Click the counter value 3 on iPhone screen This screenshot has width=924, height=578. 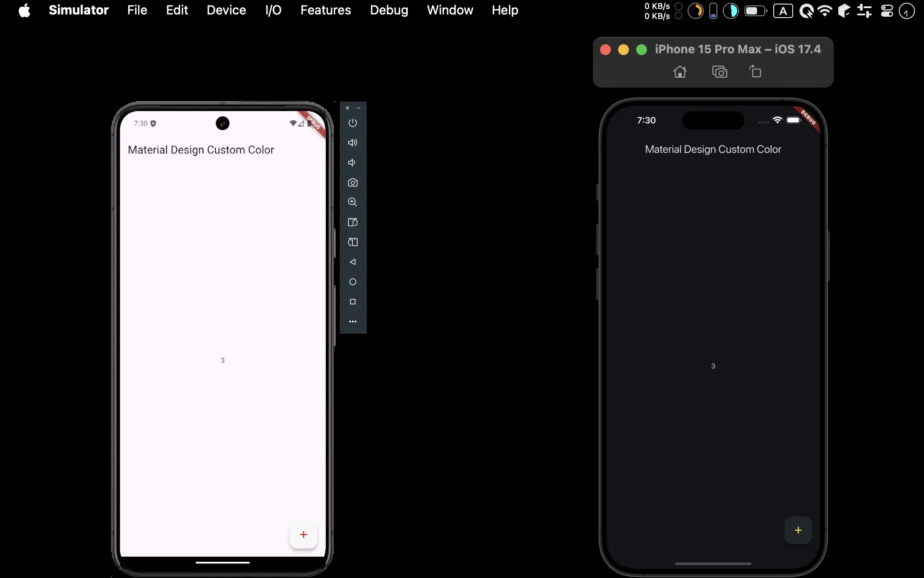pos(713,366)
